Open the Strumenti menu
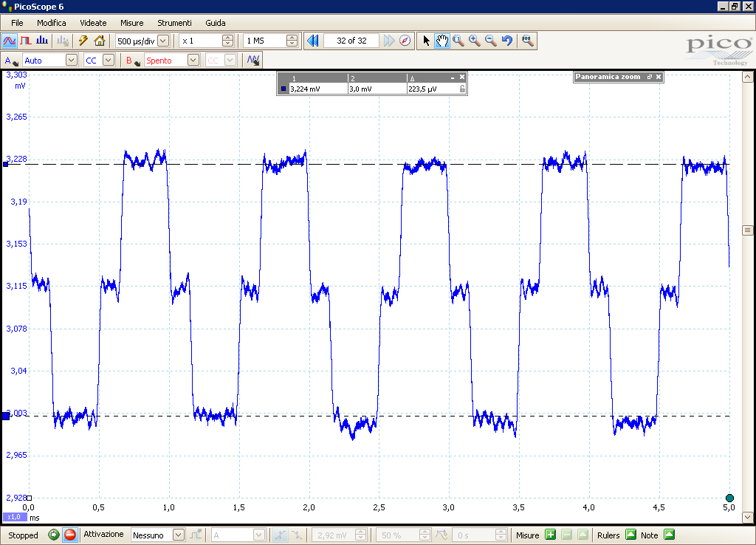 [174, 23]
